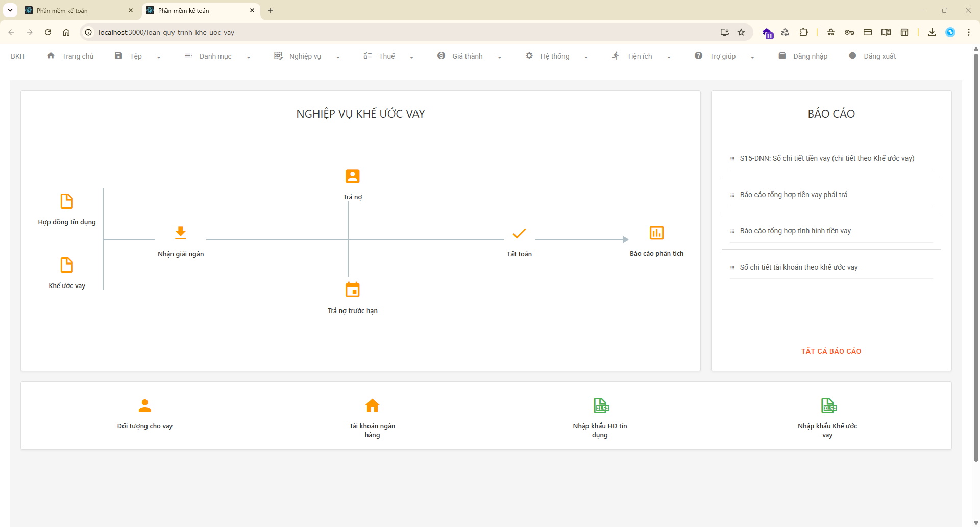
Task: Go to the Trang chủ menu item
Action: [x=78, y=56]
